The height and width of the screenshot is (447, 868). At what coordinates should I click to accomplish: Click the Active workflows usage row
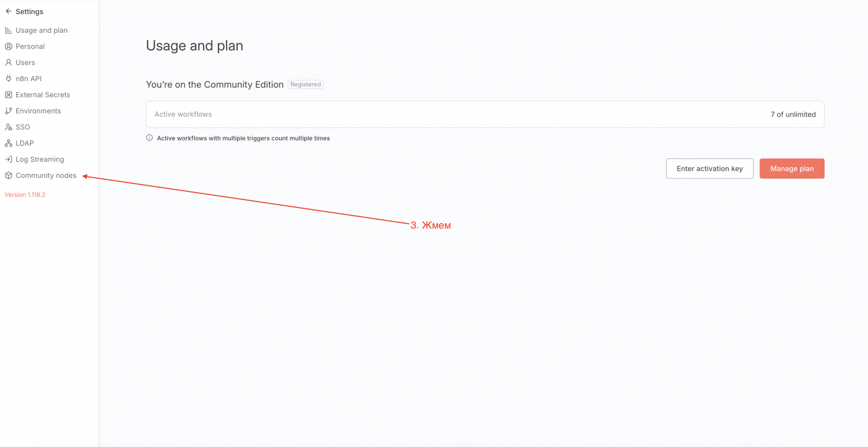tap(485, 114)
